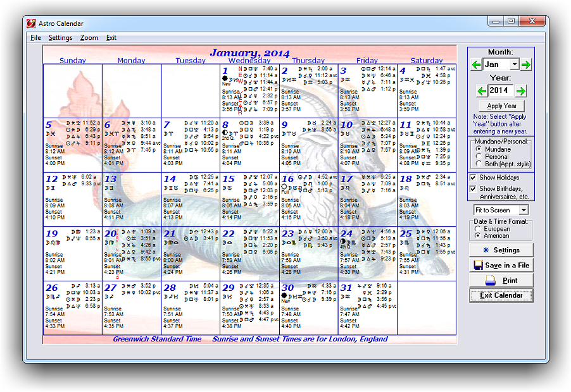This screenshot has height=392, width=571.
Task: Click the Settings button with blue asterisk
Action: pos(501,250)
